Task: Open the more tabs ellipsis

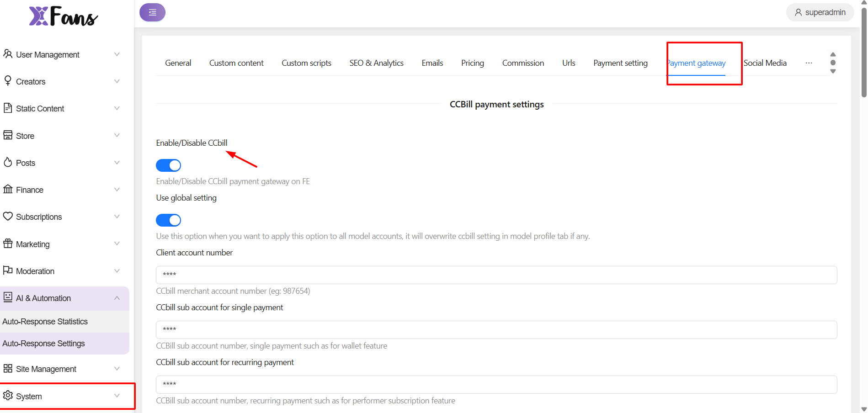Action: click(x=809, y=63)
